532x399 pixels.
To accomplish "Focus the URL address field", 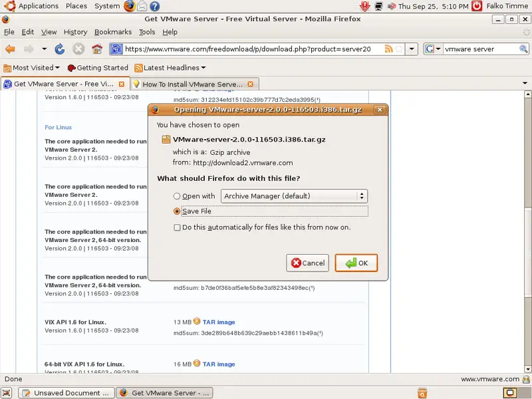I will (253, 49).
